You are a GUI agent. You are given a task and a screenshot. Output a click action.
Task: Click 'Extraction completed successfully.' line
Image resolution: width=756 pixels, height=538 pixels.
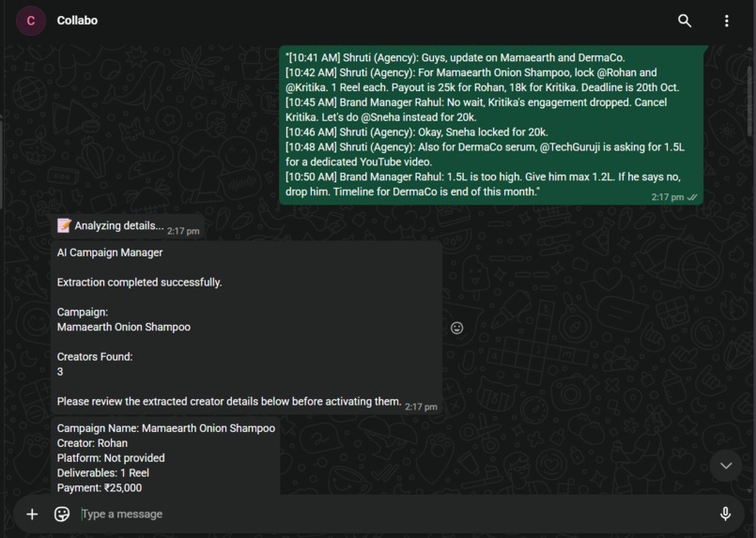[139, 283]
